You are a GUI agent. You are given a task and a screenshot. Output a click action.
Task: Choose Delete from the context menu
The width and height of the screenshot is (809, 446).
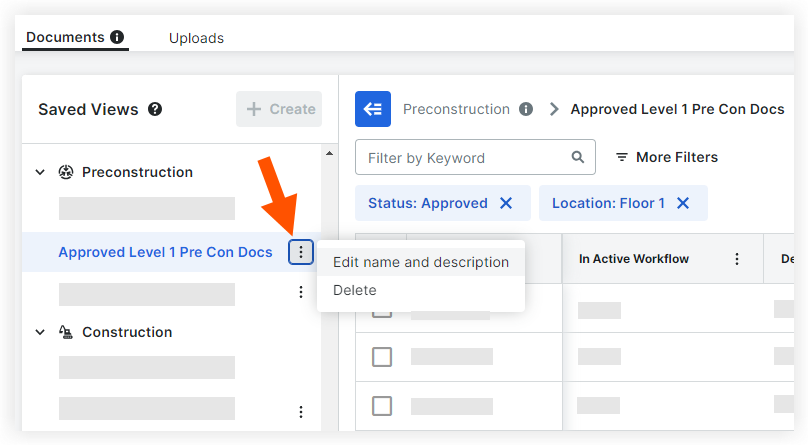coord(354,290)
